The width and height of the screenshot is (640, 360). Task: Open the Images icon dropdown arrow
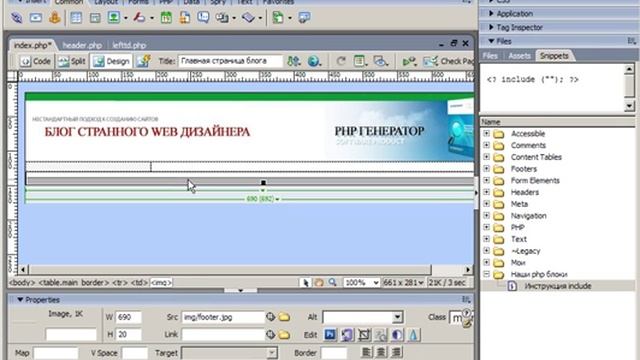[126, 18]
